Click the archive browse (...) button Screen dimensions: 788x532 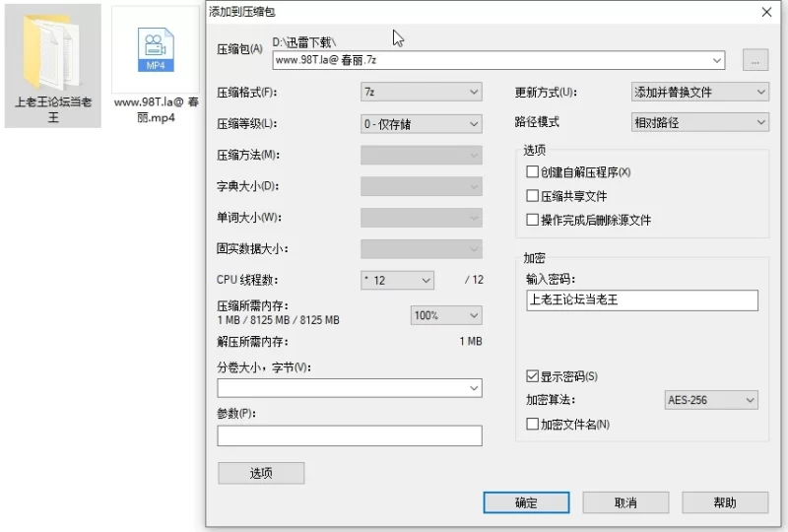[755, 60]
